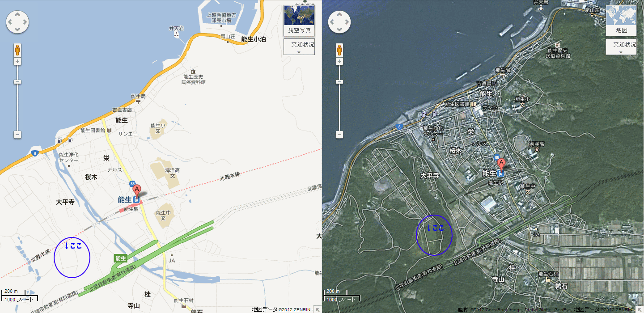Image resolution: width=644 pixels, height=313 pixels.
Task: Pan the right map with the navigation wheel
Action: pyautogui.click(x=339, y=21)
